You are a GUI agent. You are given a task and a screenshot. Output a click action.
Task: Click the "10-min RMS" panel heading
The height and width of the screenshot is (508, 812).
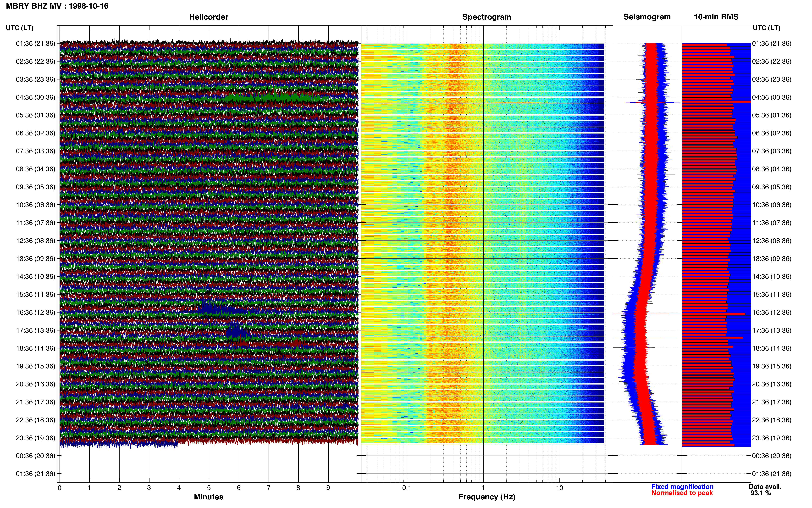[716, 17]
